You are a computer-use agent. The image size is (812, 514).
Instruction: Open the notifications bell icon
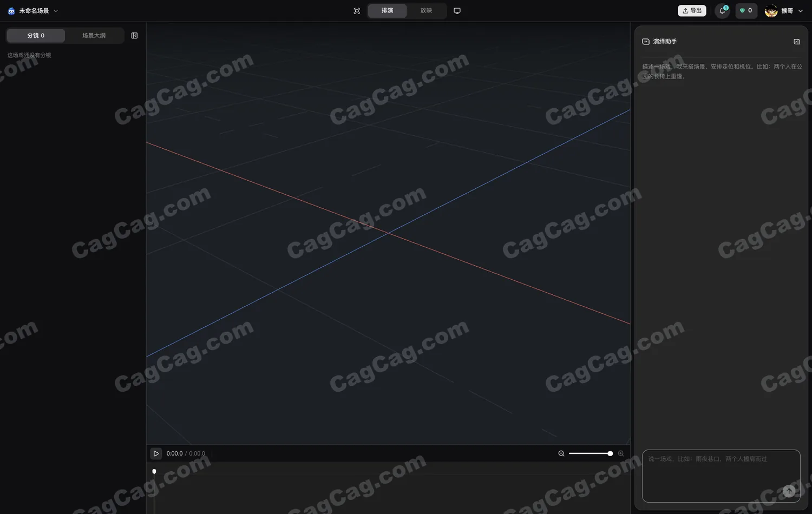tap(722, 11)
